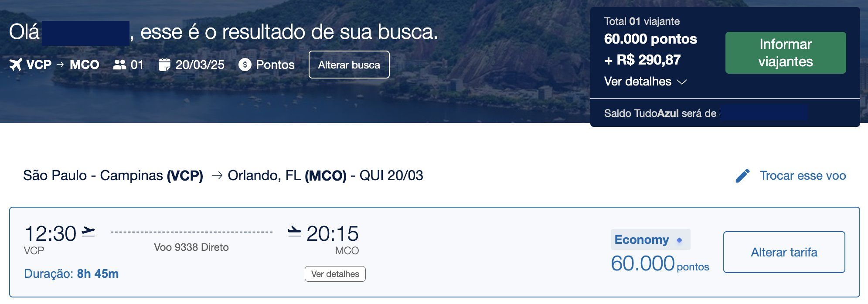The width and height of the screenshot is (868, 304).
Task: Click the Alterar busca button
Action: pos(349,65)
